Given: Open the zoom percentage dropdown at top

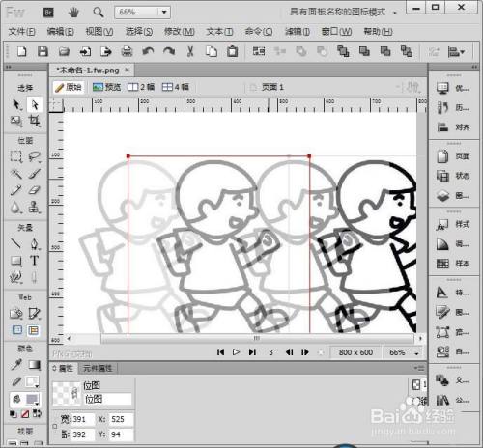Looking at the screenshot, I should (164, 13).
